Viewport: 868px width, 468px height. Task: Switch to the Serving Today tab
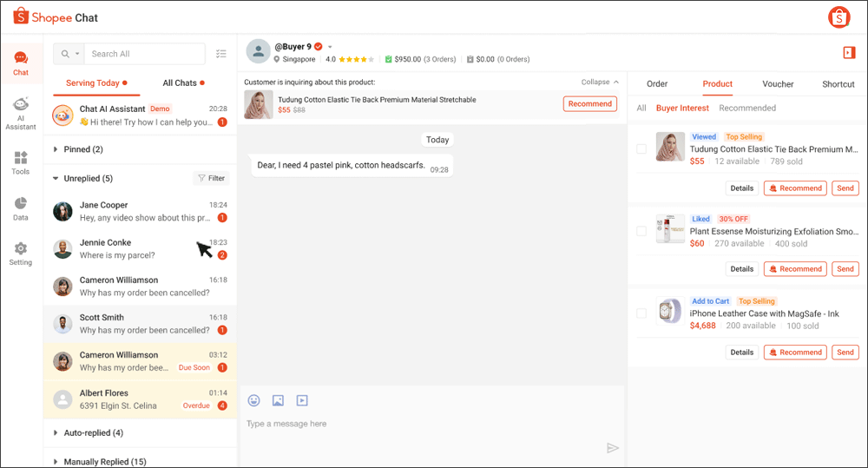[x=96, y=83]
